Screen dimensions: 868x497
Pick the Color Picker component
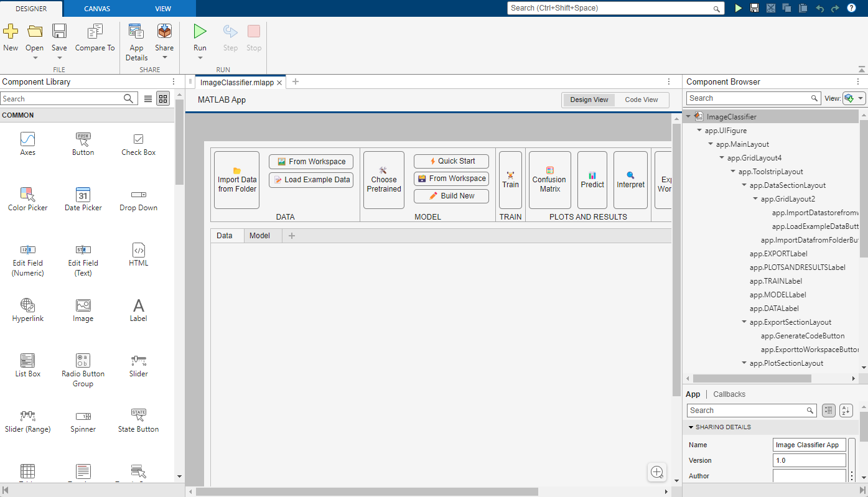[x=28, y=194]
